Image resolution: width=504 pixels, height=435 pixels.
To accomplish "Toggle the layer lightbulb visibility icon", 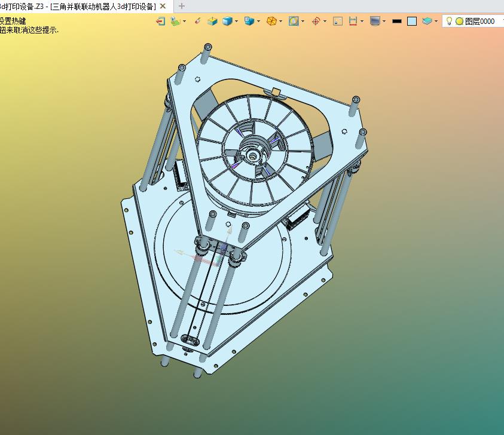I will tap(449, 21).
